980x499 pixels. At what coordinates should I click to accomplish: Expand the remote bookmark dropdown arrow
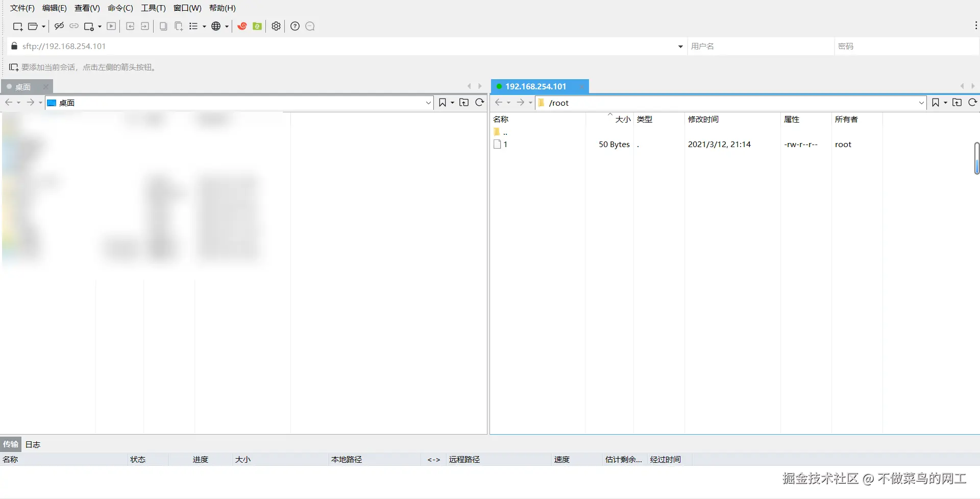point(945,103)
